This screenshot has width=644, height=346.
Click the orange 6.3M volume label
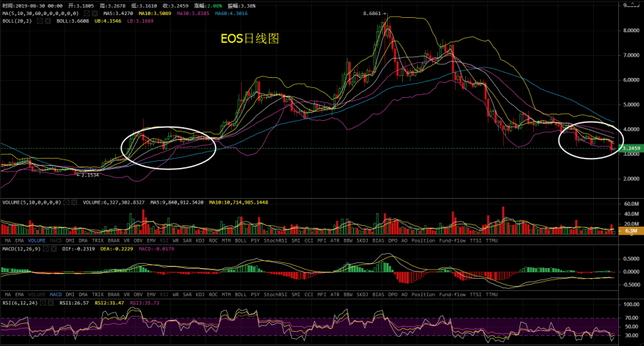pyautogui.click(x=631, y=231)
